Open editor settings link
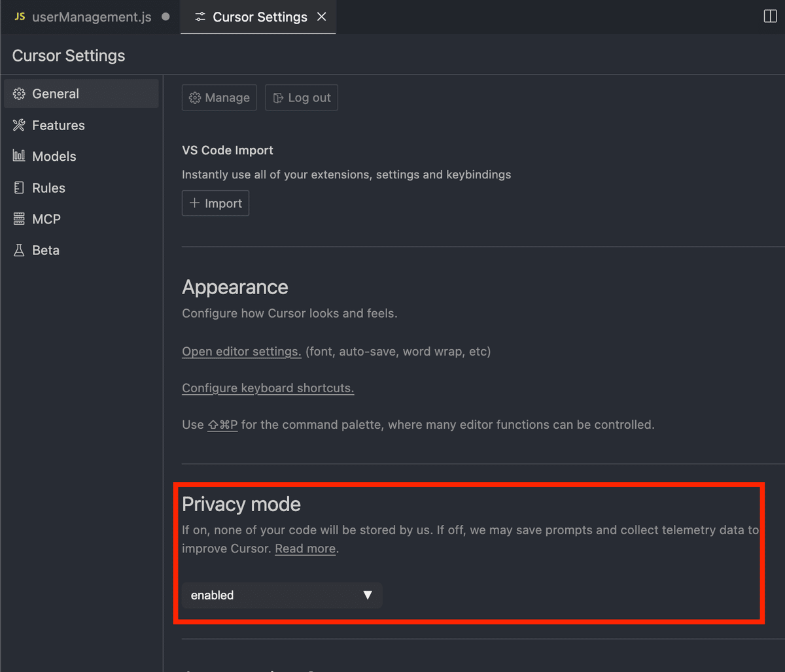Viewport: 785px width, 672px height. 241,352
